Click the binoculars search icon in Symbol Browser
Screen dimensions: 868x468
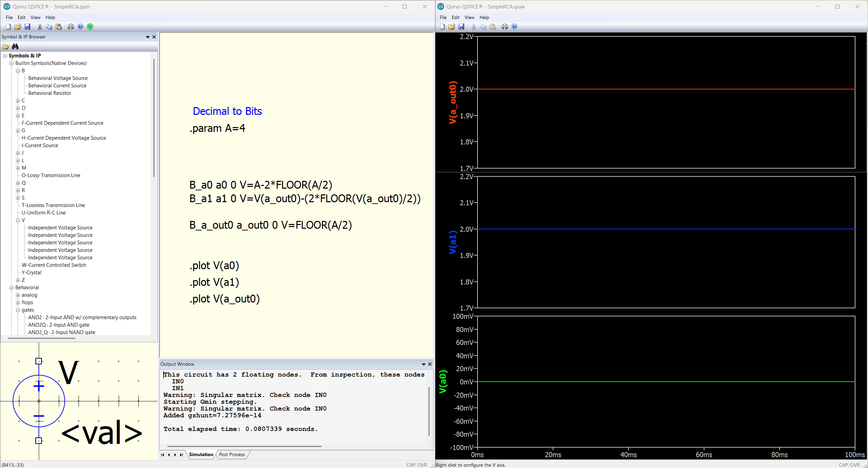coord(15,47)
